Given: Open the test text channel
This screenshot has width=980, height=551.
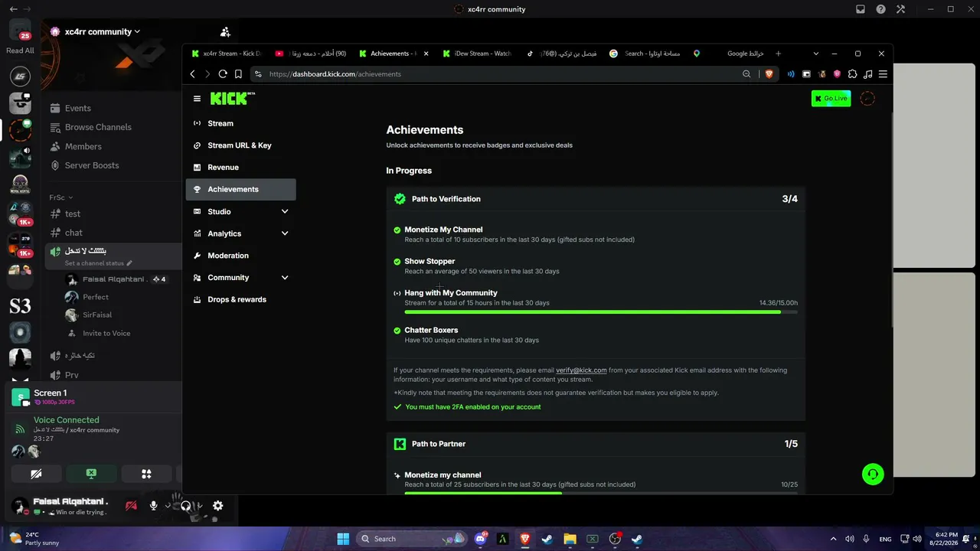Looking at the screenshot, I should [73, 214].
